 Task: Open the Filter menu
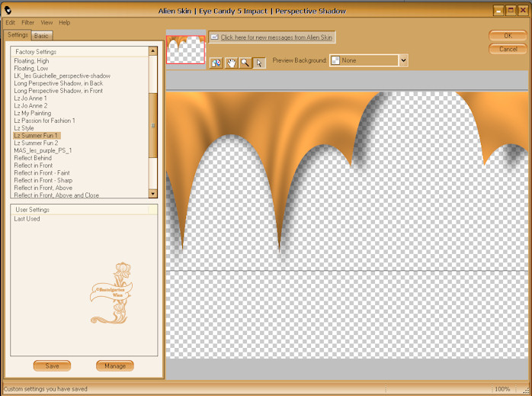coord(28,22)
